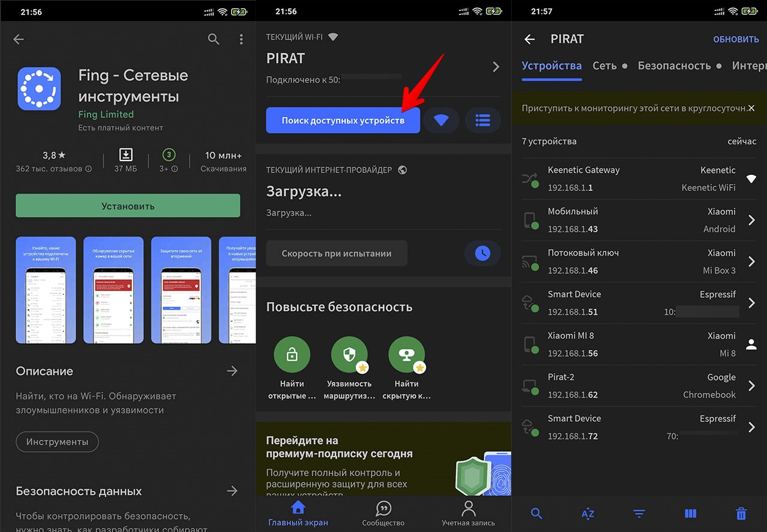Tap the green Установить button
This screenshot has height=532, width=767.
click(128, 206)
